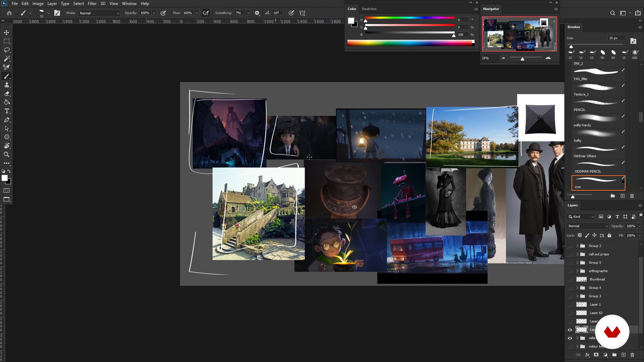Add layer mask button
Screen dimensions: 644x362
point(596,355)
